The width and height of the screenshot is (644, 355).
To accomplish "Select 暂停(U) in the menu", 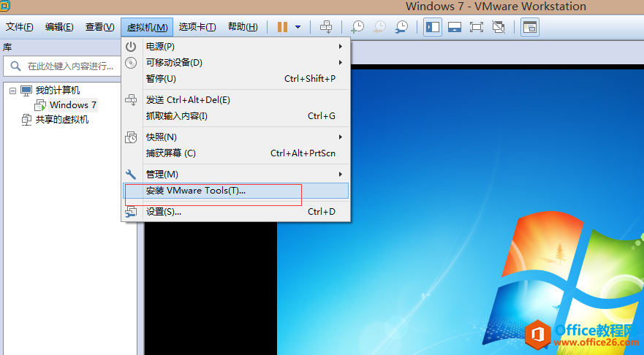I will point(236,78).
